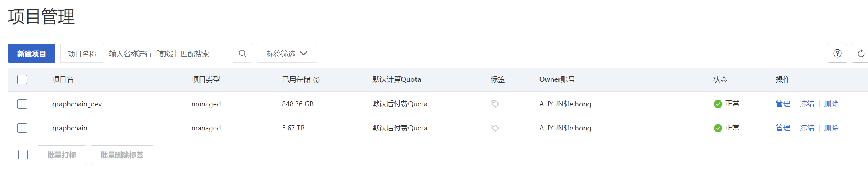The image size is (868, 172).
Task: Click 冻结 link for graphchain project
Action: tap(807, 128)
